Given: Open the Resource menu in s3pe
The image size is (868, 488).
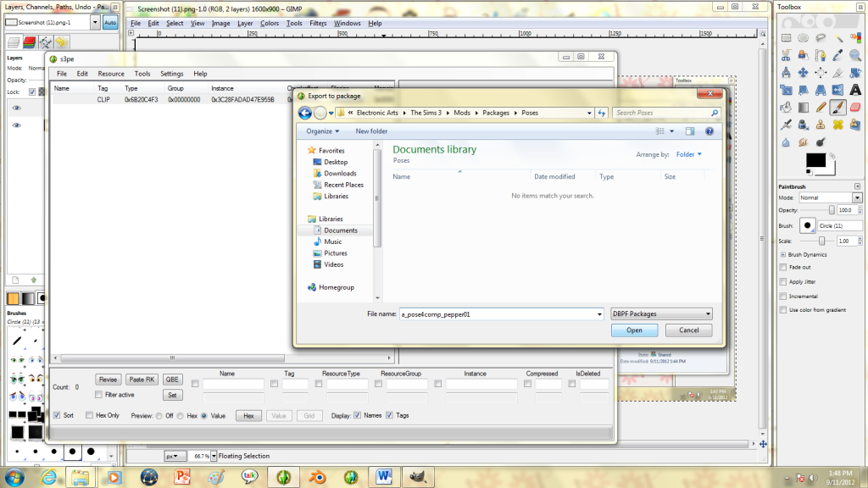Looking at the screenshot, I should click(x=111, y=74).
